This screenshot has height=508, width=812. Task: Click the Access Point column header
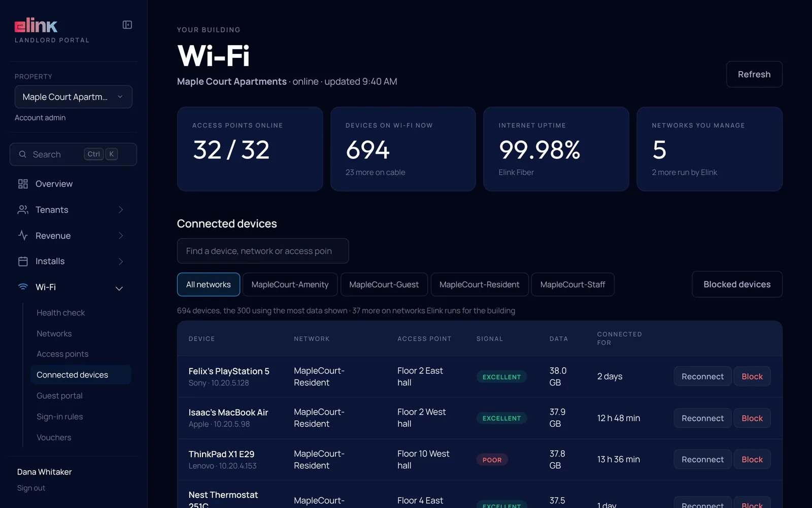tap(424, 339)
